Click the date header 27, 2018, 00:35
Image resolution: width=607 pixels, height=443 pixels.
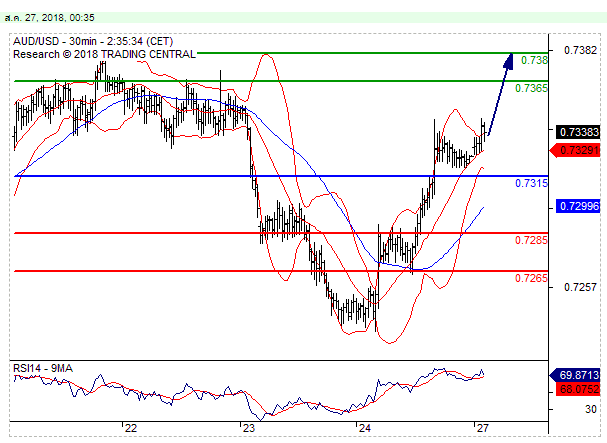point(49,18)
